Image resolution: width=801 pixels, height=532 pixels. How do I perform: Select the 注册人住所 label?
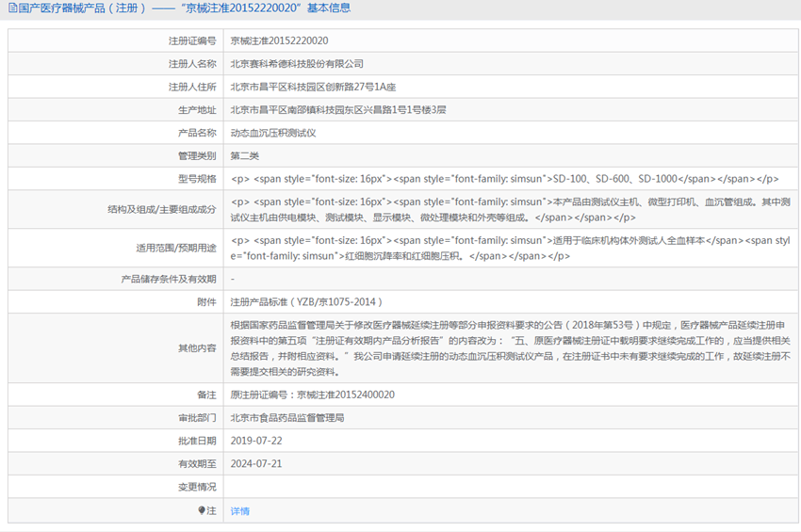192,87
